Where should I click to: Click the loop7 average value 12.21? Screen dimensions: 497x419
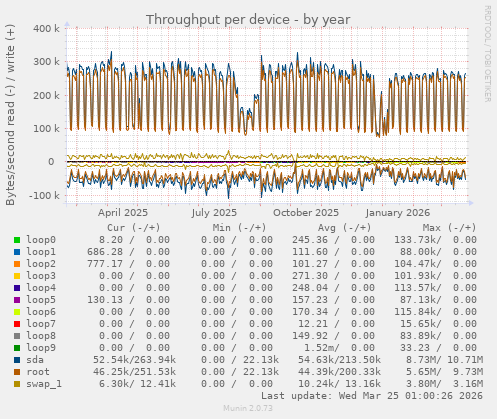point(313,324)
